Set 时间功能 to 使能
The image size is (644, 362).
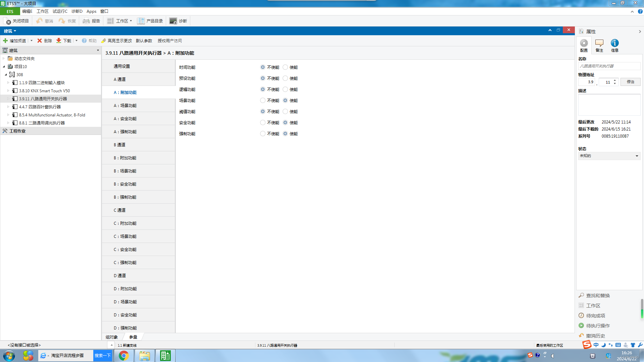click(285, 67)
